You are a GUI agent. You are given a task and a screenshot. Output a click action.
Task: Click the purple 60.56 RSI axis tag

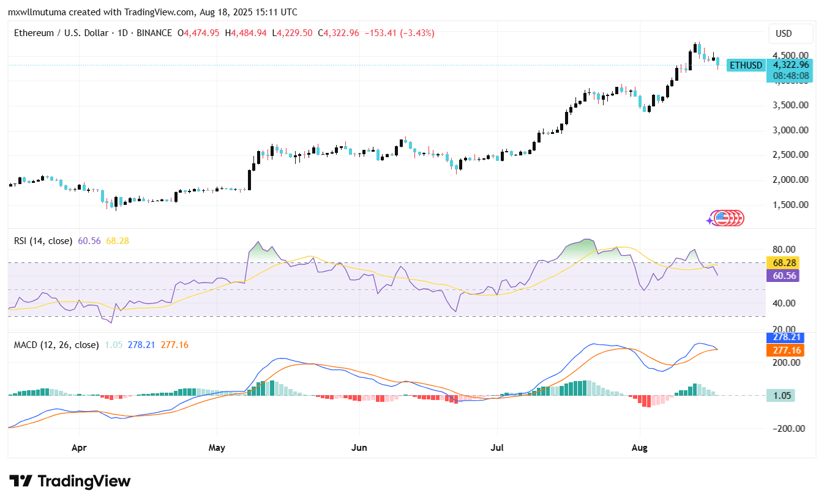[x=784, y=276]
